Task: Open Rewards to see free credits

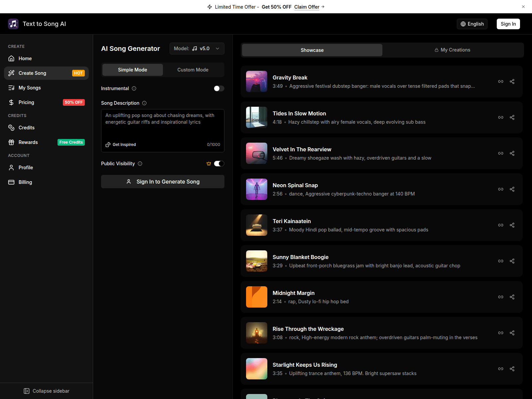Action: (28, 142)
